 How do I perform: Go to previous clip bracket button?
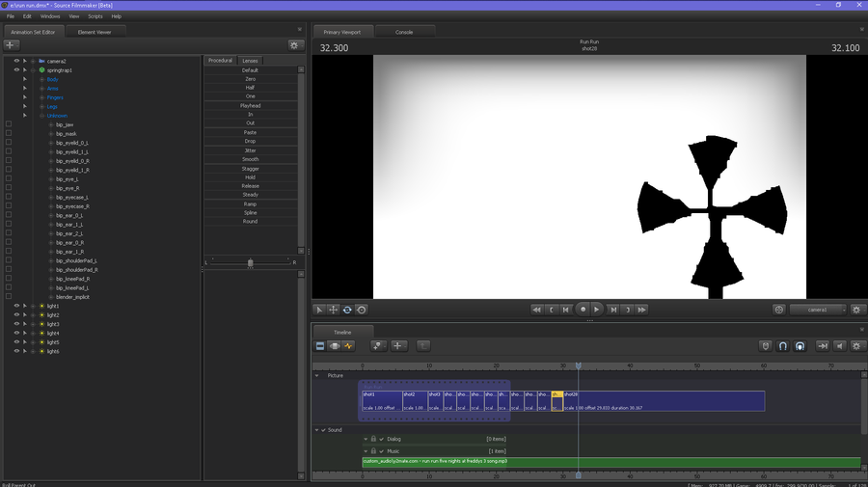(x=552, y=310)
